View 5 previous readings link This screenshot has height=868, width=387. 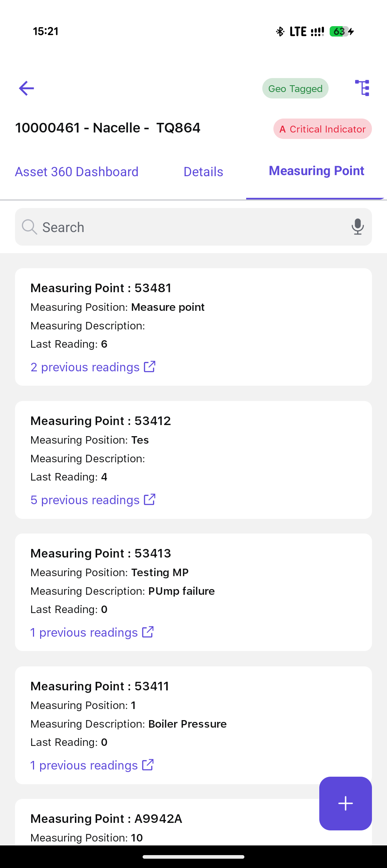tap(85, 500)
